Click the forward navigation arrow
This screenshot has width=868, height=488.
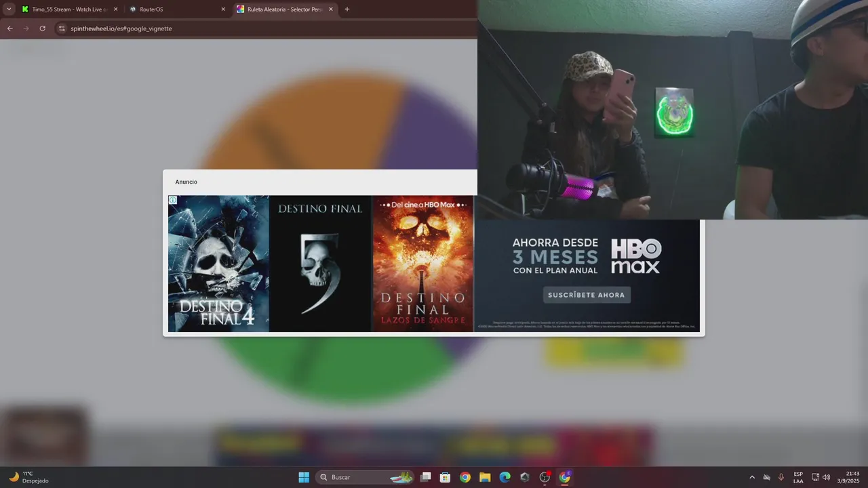pyautogui.click(x=26, y=28)
